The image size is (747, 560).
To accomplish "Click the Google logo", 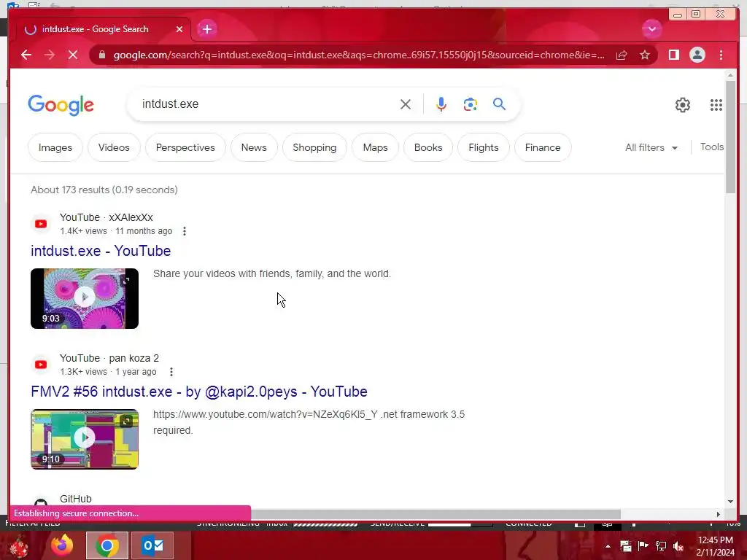I will coord(61,105).
